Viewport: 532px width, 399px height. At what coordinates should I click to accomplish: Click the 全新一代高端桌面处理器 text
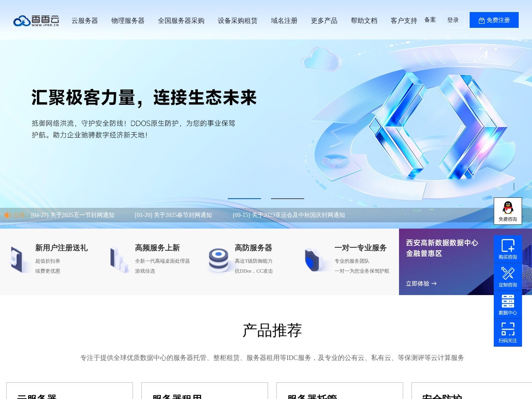click(x=163, y=261)
